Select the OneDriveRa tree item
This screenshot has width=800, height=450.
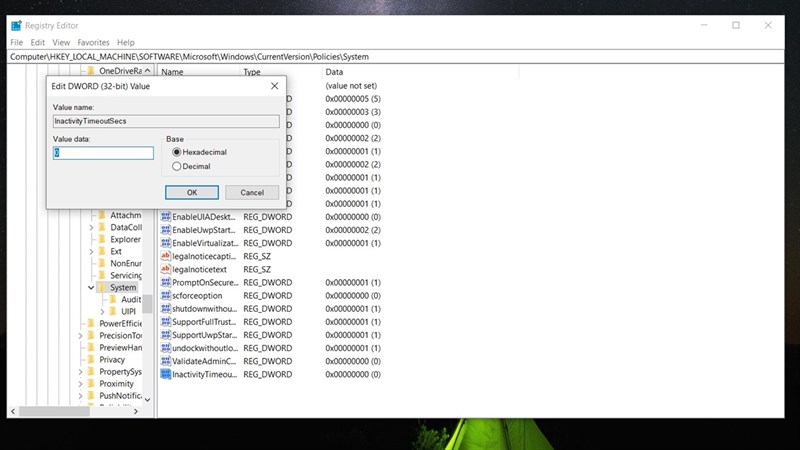point(120,71)
